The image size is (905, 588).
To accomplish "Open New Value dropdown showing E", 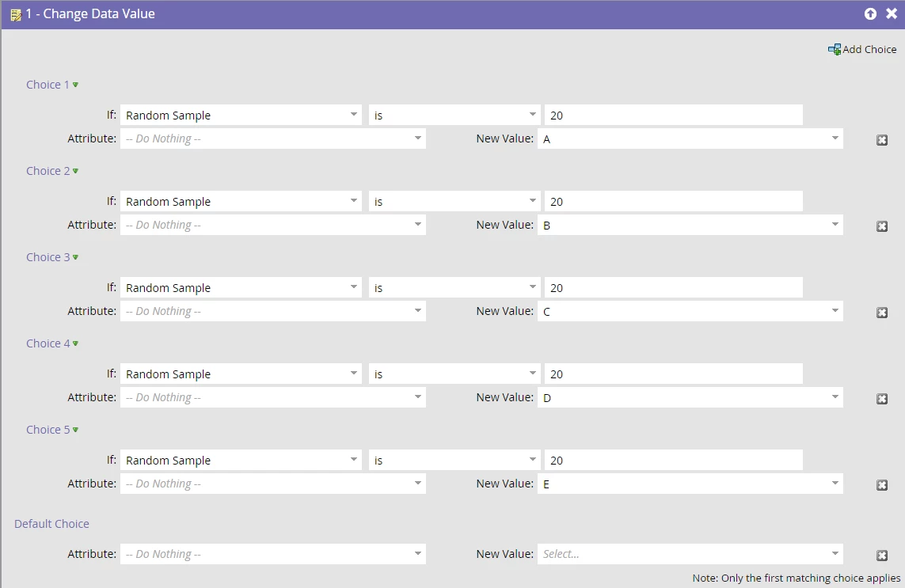I will point(690,484).
